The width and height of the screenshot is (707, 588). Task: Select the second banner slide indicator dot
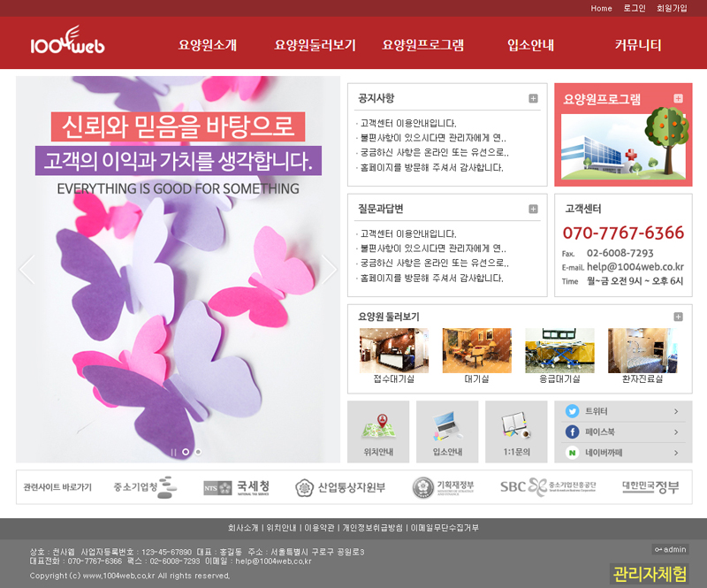point(197,452)
